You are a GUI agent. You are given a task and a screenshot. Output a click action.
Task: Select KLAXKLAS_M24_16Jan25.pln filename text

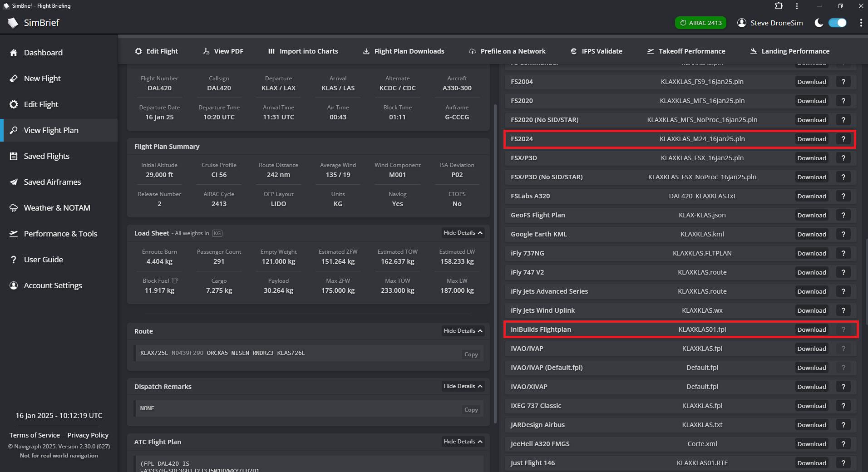702,139
